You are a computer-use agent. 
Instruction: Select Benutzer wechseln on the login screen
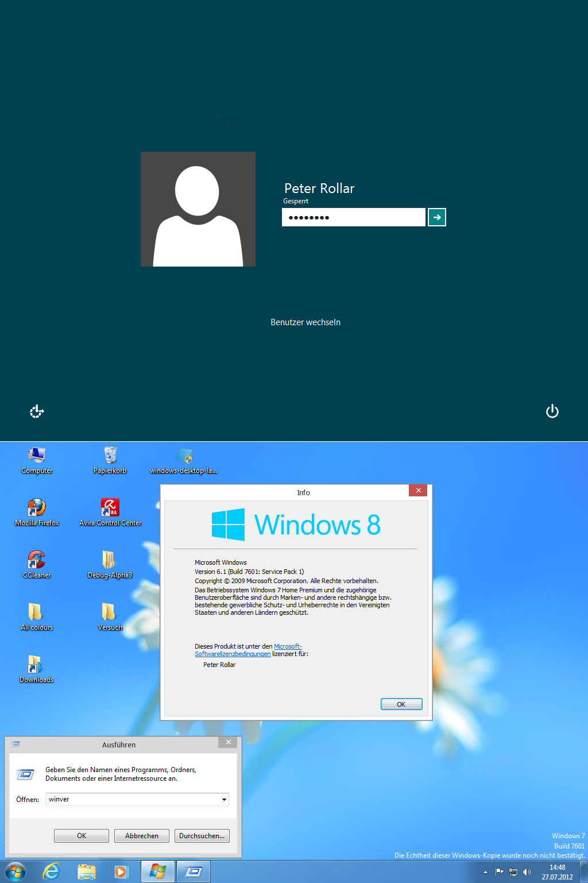(305, 322)
